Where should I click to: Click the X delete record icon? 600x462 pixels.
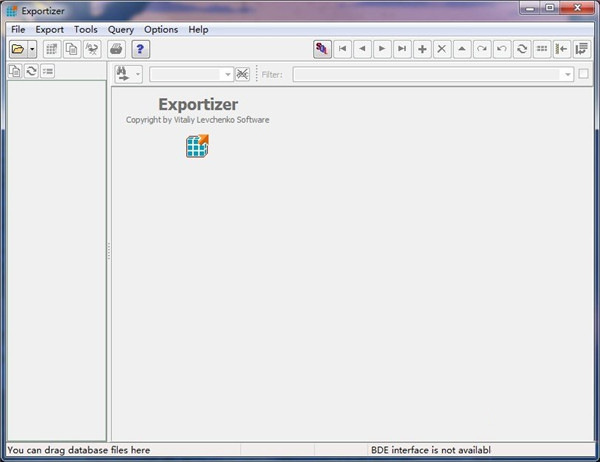(x=442, y=49)
